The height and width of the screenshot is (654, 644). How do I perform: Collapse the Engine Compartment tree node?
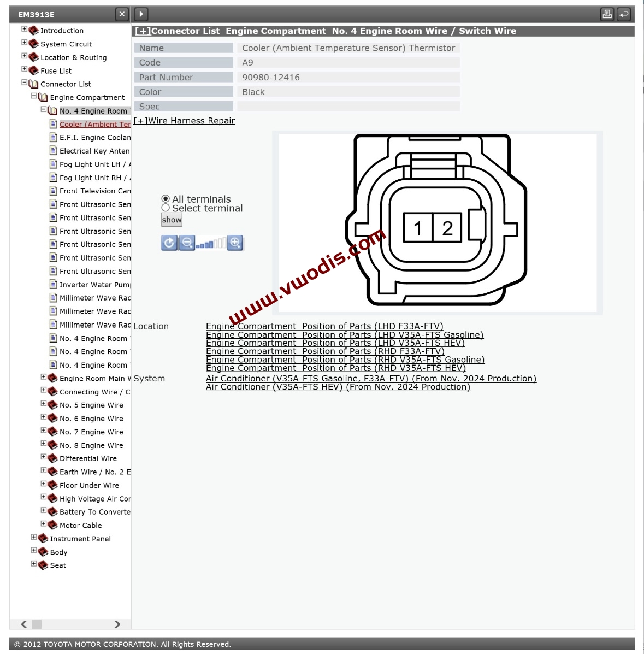coord(34,96)
